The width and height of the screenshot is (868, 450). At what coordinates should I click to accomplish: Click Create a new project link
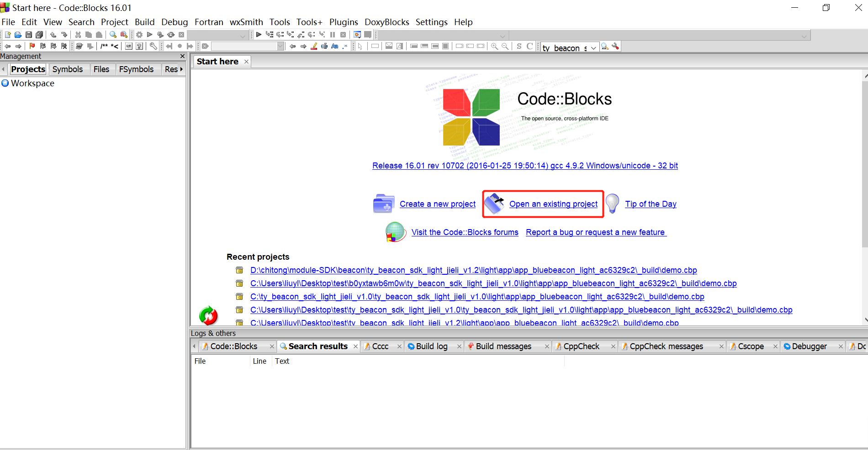437,204
